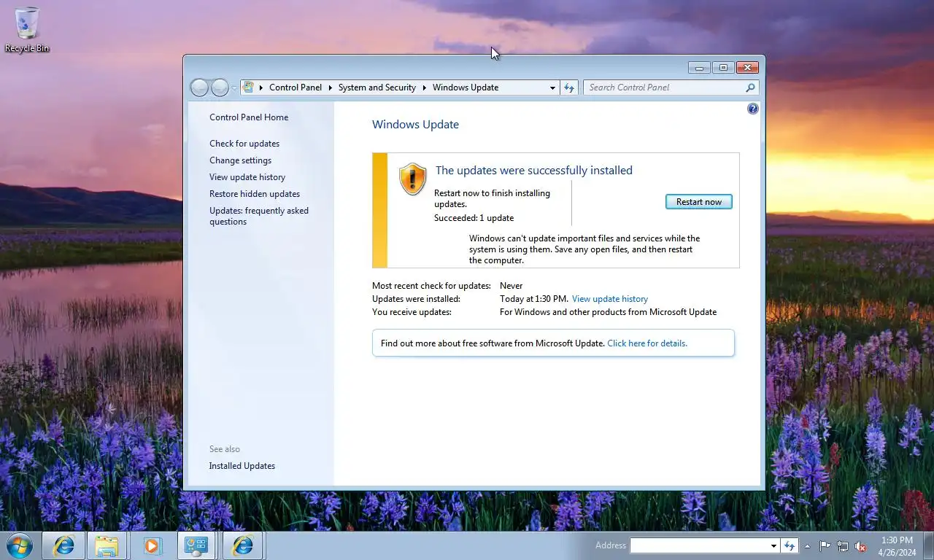The height and width of the screenshot is (560, 934).
Task: Open Windows Media Player taskbar icon
Action: click(152, 545)
